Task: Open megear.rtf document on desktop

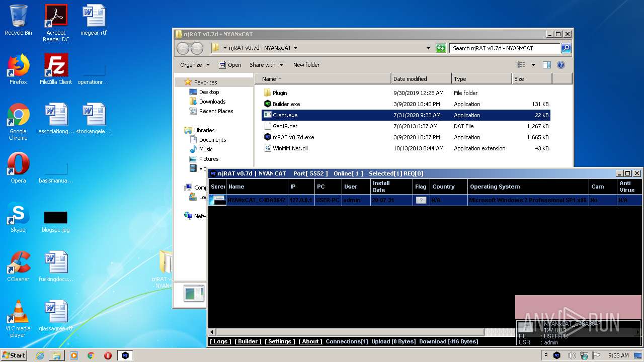Action: (x=94, y=21)
